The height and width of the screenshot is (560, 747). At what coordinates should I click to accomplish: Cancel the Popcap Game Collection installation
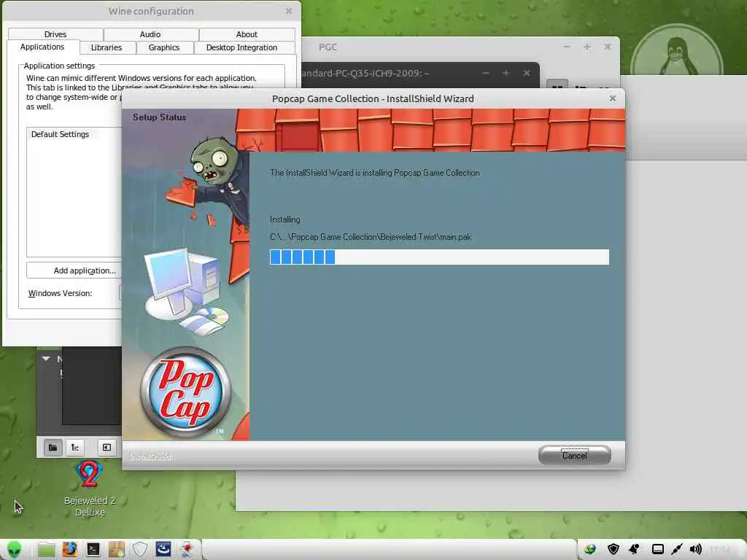click(575, 455)
